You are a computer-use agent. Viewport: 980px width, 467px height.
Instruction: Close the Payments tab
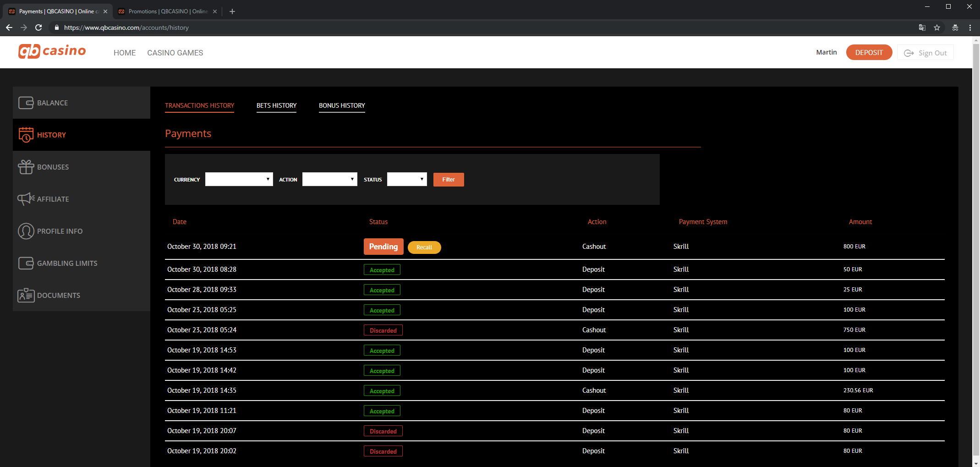pos(105,11)
